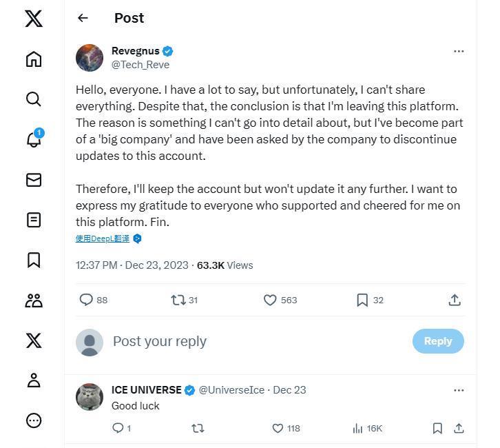
Task: Open the Home icon in sidebar
Action: coord(33,59)
